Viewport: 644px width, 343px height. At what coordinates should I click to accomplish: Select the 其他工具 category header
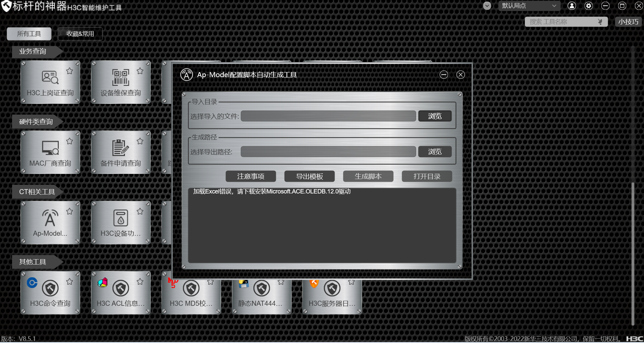(x=37, y=262)
